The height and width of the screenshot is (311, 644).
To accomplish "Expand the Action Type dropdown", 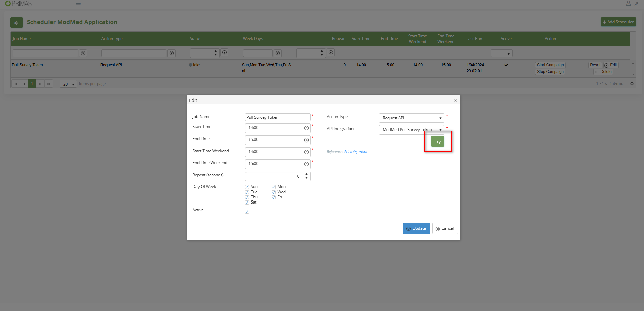I will coord(440,118).
